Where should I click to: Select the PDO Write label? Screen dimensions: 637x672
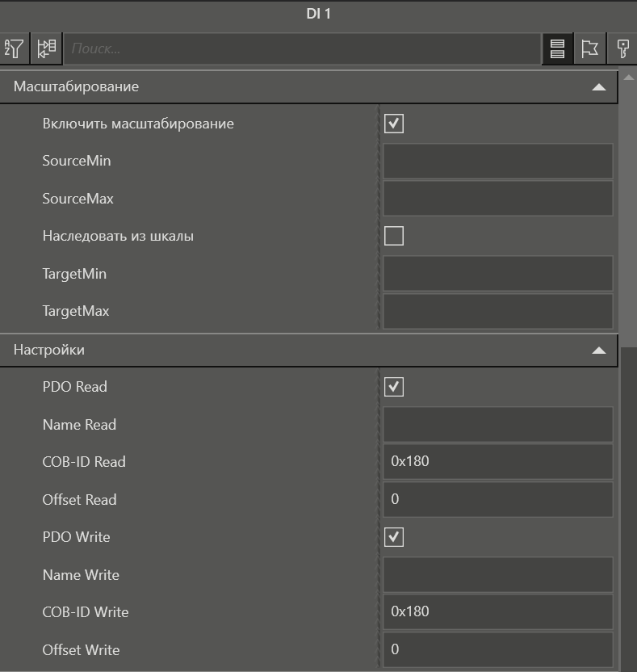[x=76, y=537]
